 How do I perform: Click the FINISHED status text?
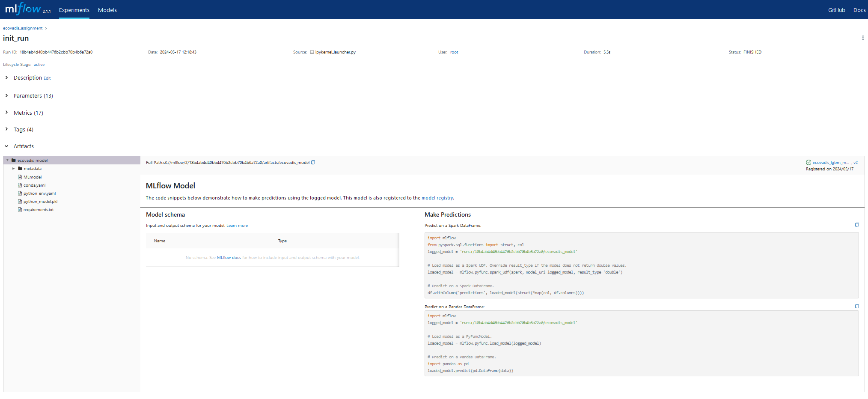pyautogui.click(x=752, y=52)
